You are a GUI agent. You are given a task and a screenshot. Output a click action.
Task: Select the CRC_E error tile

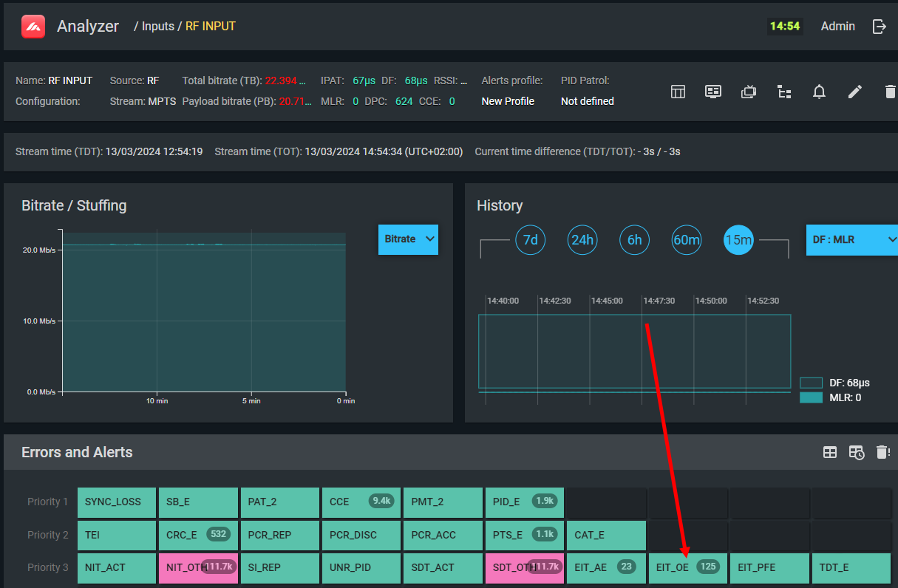click(x=197, y=535)
